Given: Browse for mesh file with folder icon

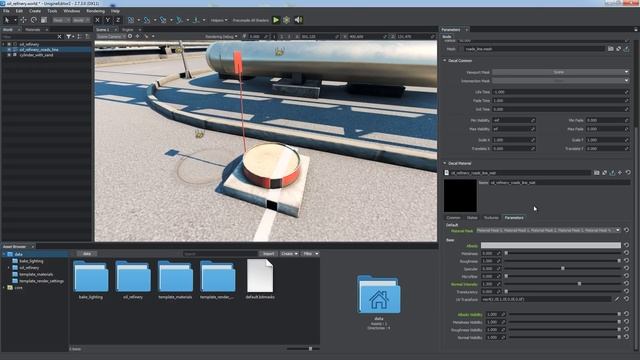Looking at the screenshot, I should coord(611,49).
